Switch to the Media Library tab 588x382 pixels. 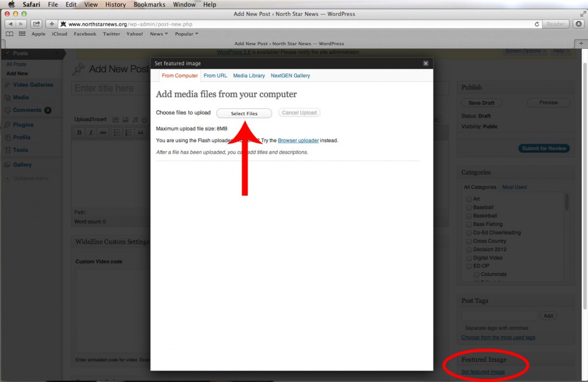point(249,76)
